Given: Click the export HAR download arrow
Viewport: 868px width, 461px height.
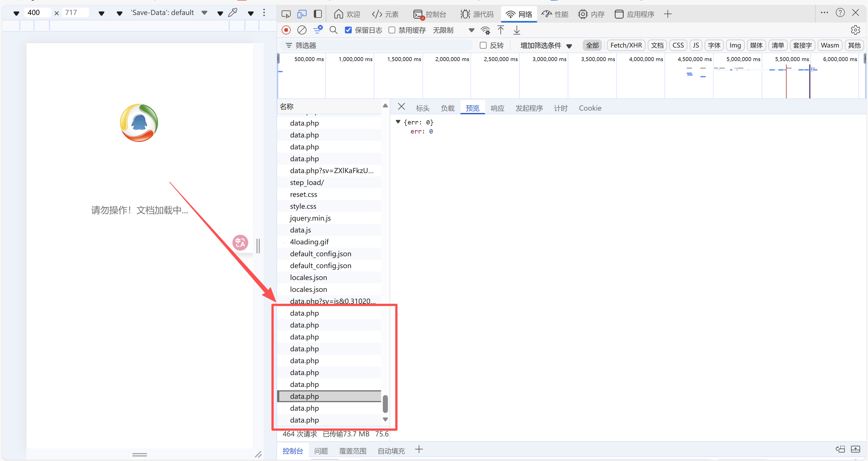Looking at the screenshot, I should (x=517, y=30).
